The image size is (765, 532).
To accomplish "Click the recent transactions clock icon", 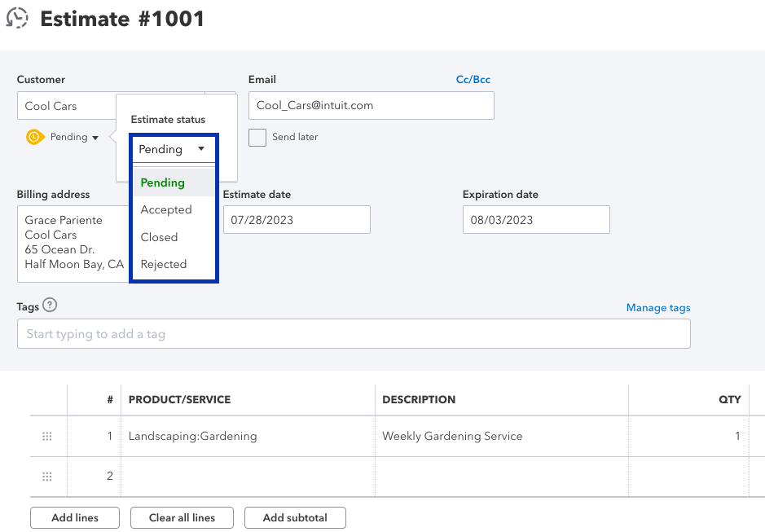I will point(17,18).
